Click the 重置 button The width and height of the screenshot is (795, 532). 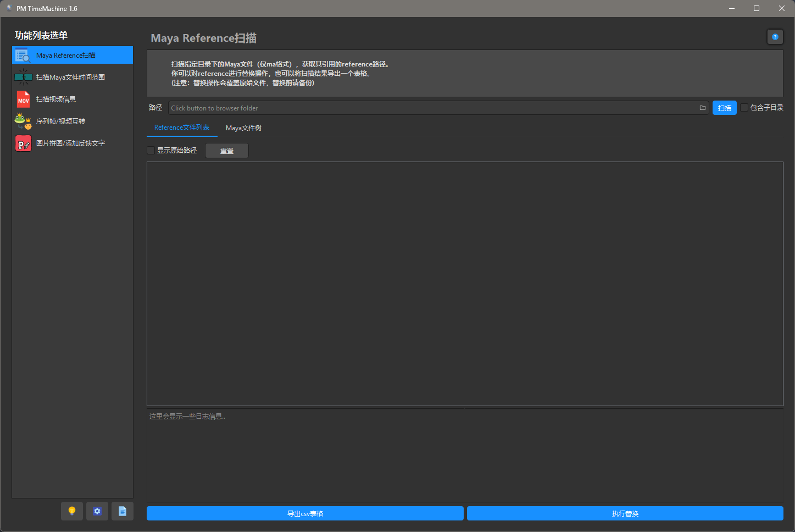[x=227, y=151]
